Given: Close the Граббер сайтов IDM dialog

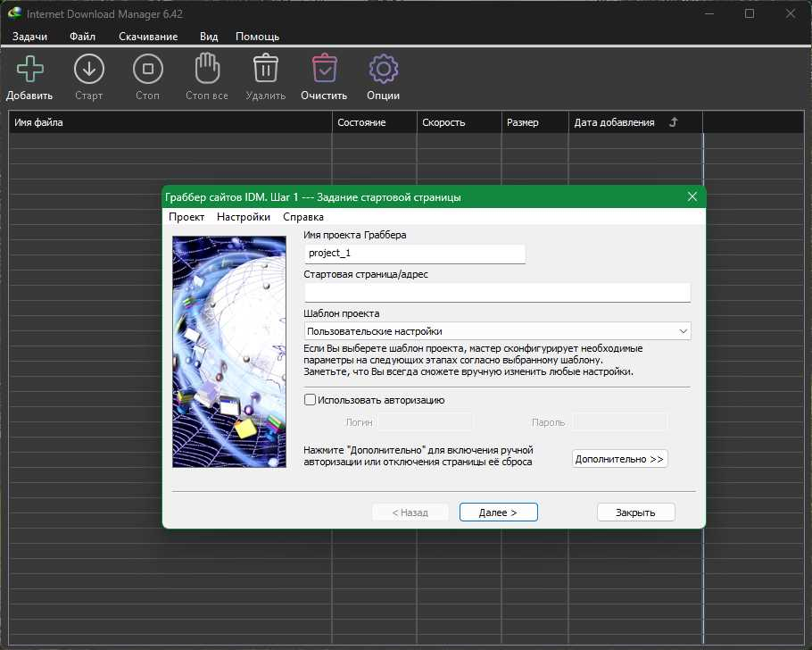Looking at the screenshot, I should click(692, 197).
